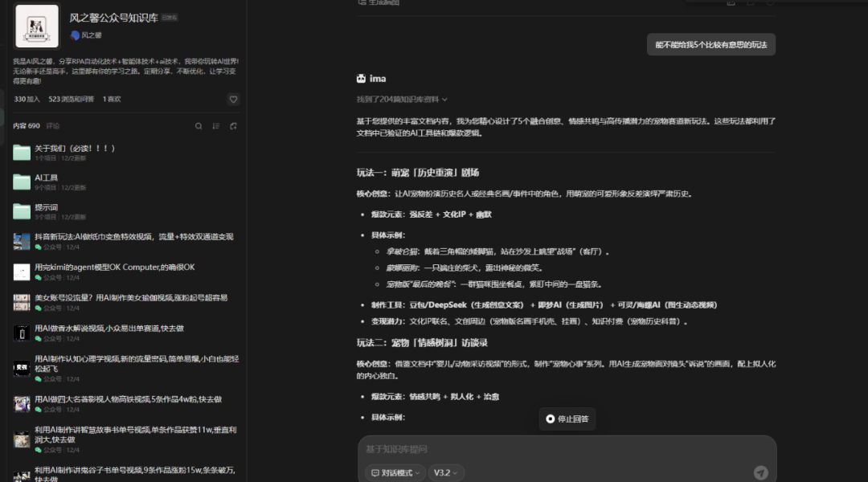This screenshot has height=482, width=868.
Task: Click the add content icon beside the sort icon
Action: click(233, 126)
